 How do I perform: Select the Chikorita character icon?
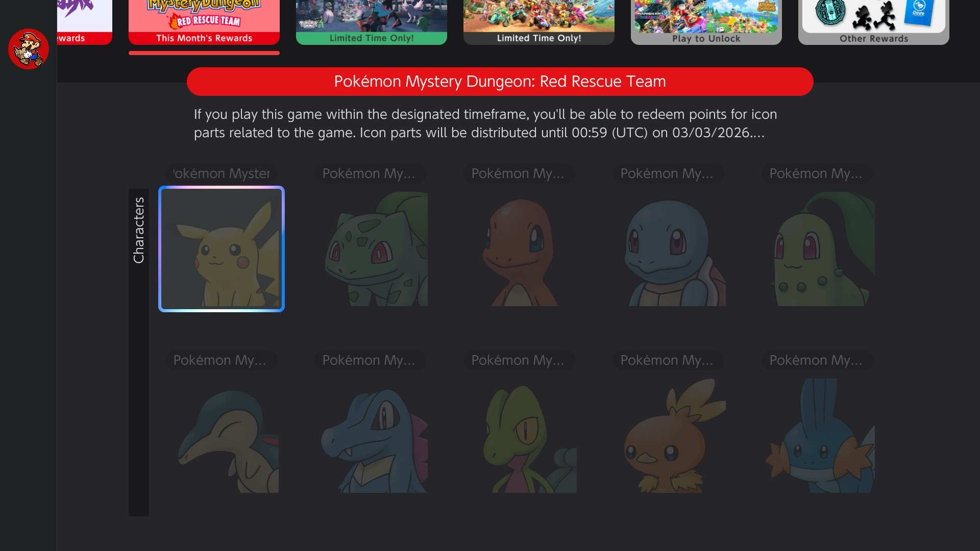coord(818,249)
